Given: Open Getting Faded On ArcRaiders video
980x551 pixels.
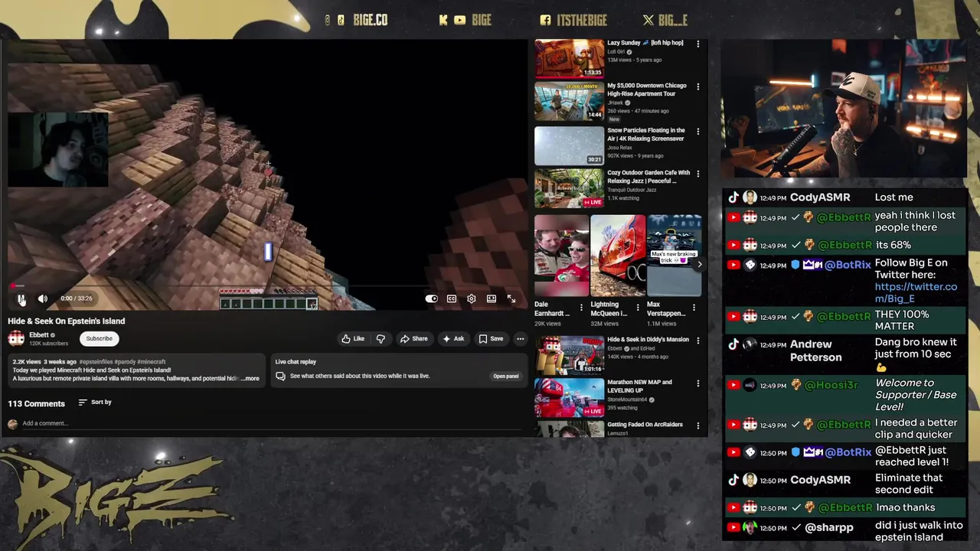Looking at the screenshot, I should [x=569, y=429].
